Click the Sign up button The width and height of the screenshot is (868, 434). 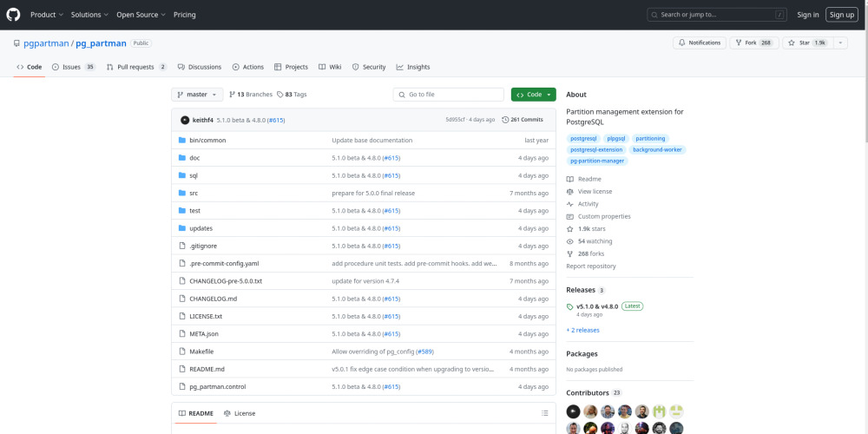tap(841, 15)
